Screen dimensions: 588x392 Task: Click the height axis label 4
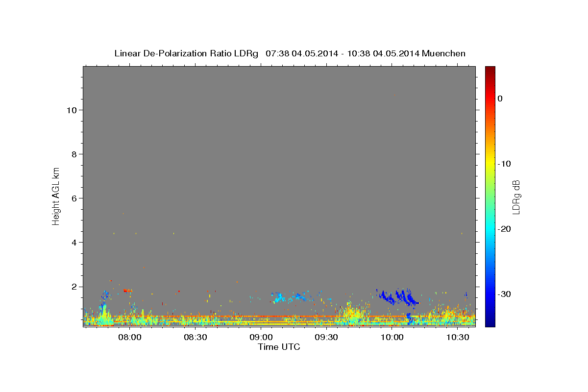pos(74,243)
